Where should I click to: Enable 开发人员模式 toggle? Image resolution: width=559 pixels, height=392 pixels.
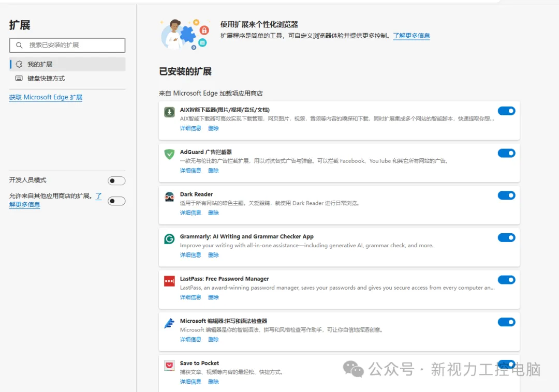pos(116,181)
